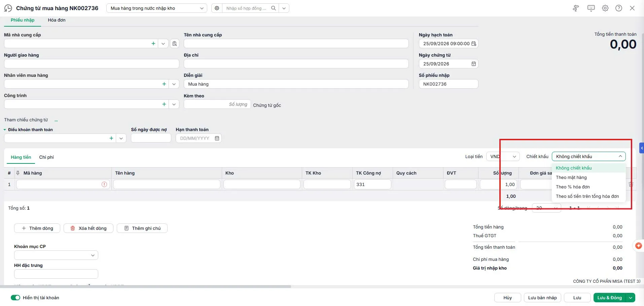This screenshot has height=306, width=644.
Task: Click the horizontal scrollbar above the footer
Action: 145,286
